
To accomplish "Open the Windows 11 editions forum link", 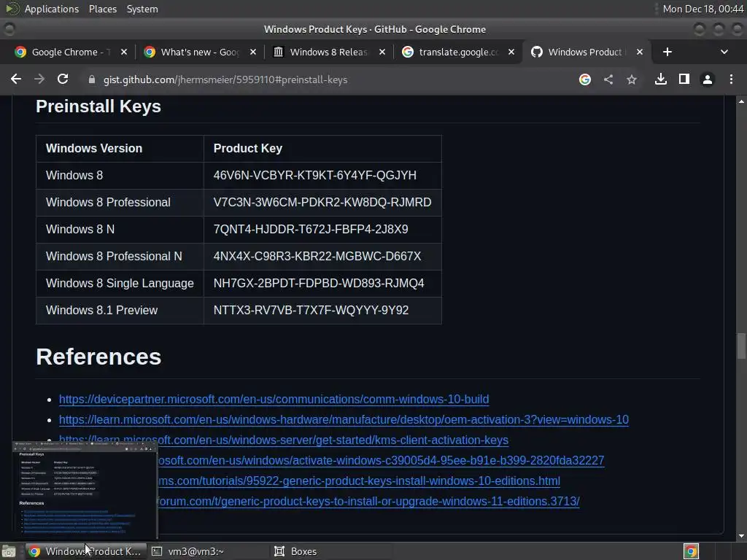I will click(368, 502).
